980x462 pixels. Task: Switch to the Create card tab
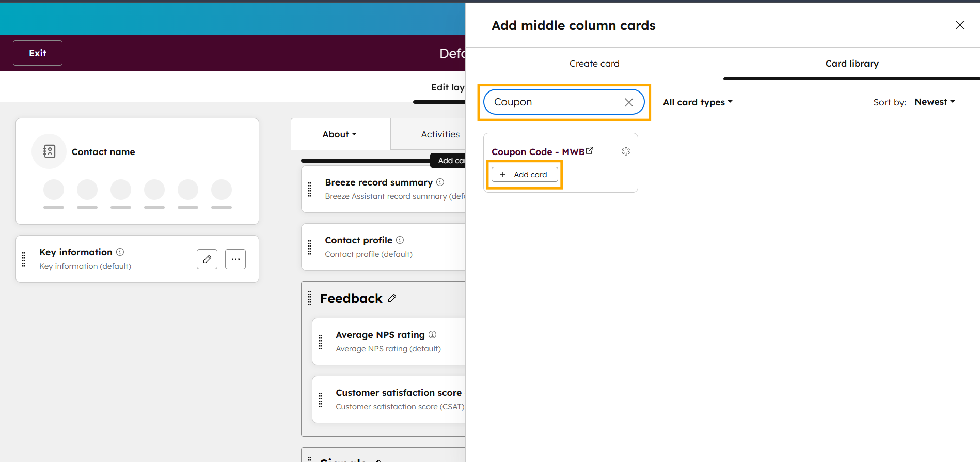(594, 64)
